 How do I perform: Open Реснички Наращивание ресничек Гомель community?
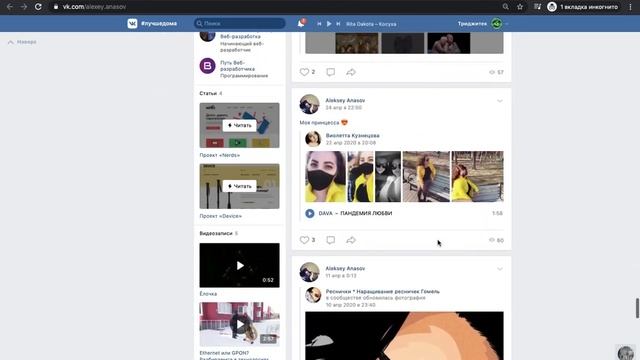pyautogui.click(x=382, y=291)
